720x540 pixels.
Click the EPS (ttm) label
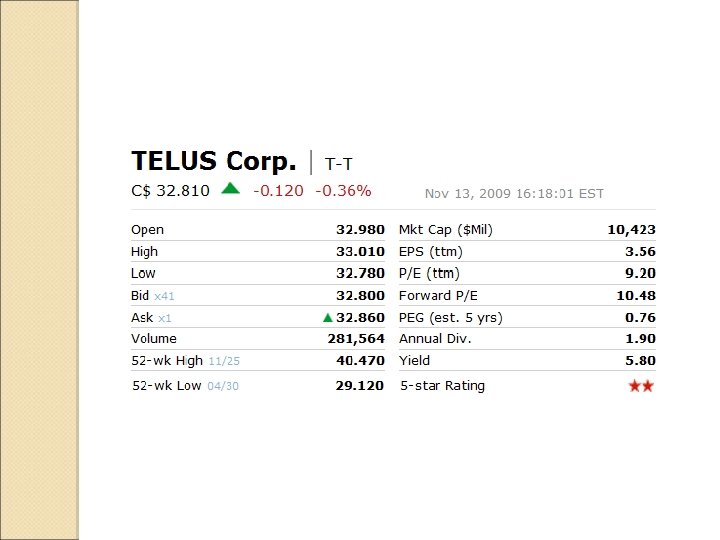click(x=430, y=252)
